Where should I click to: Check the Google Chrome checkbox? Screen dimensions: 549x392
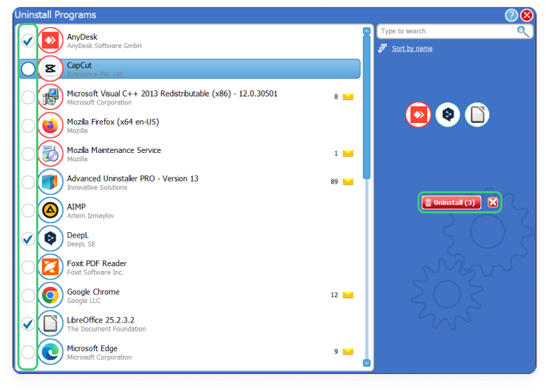point(28,295)
